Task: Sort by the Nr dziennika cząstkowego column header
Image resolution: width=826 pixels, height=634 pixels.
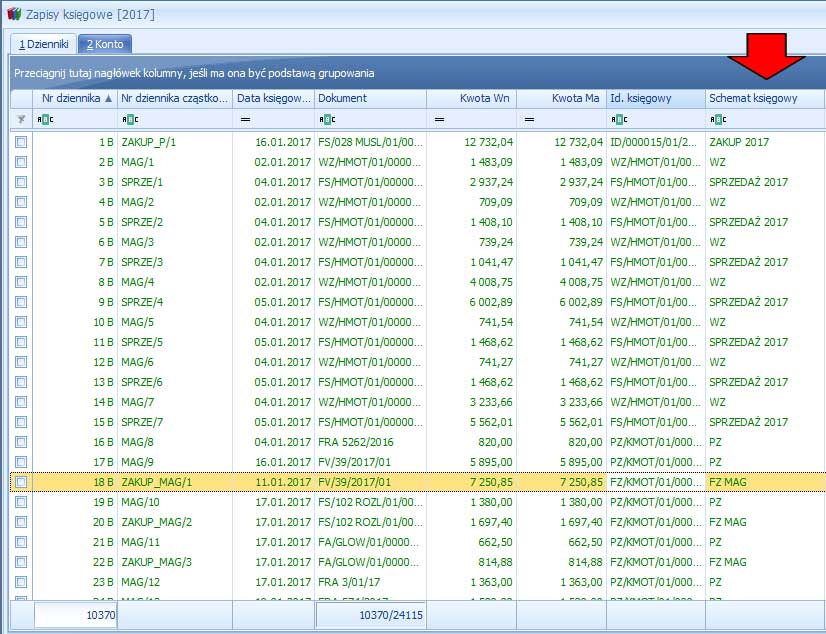Action: (x=175, y=98)
